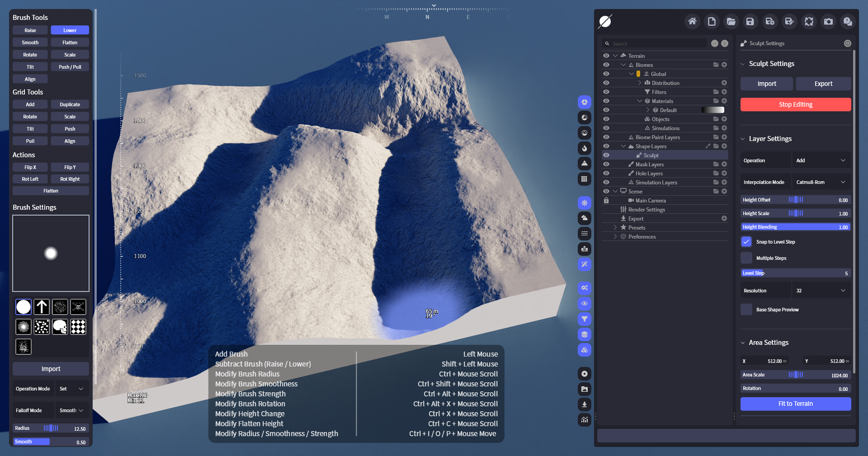
Task: Choose the spiral swirl brush shape
Action: (x=24, y=326)
